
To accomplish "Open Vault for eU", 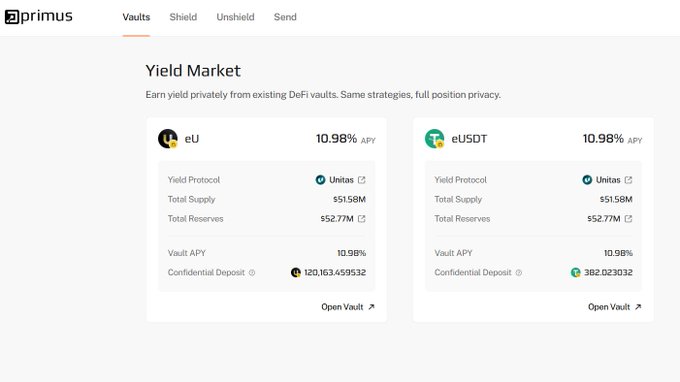I will point(348,307).
